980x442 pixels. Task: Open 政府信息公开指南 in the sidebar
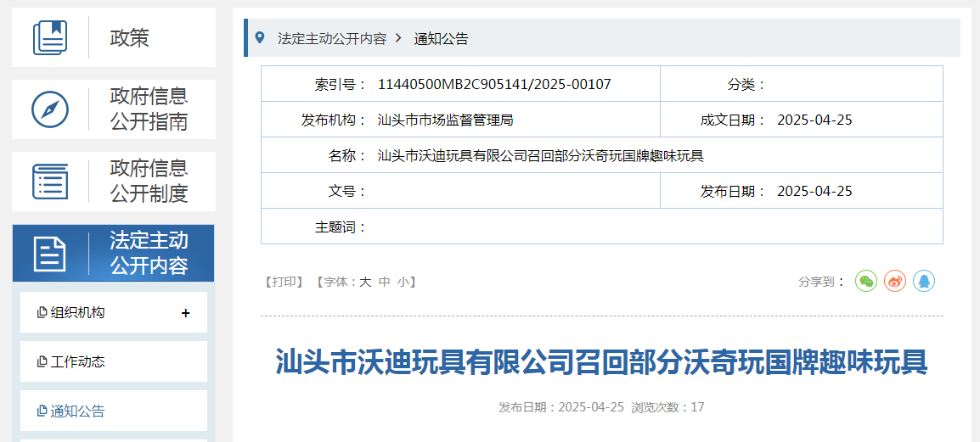[x=149, y=109]
